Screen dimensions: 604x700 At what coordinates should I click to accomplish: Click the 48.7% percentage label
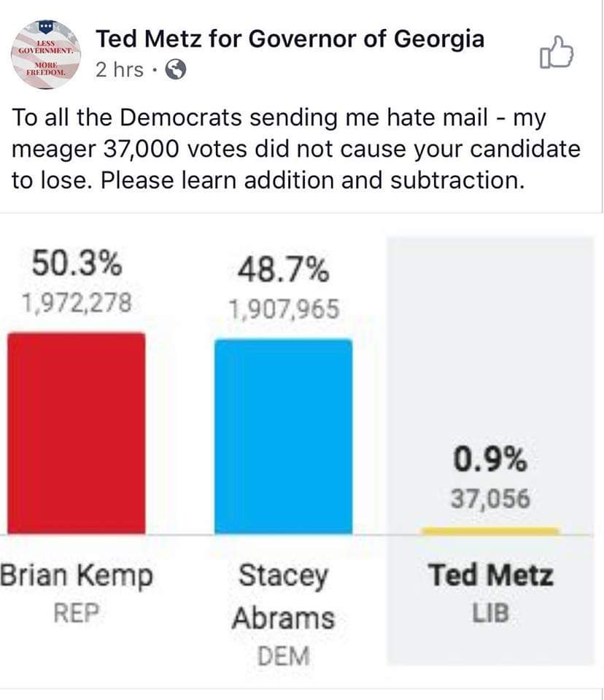(x=284, y=270)
